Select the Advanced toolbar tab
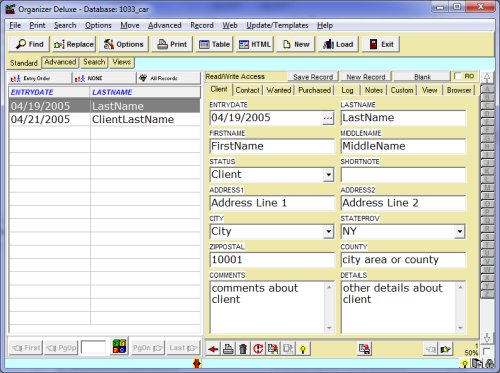Image resolution: width=500 pixels, height=373 pixels. pyautogui.click(x=60, y=62)
